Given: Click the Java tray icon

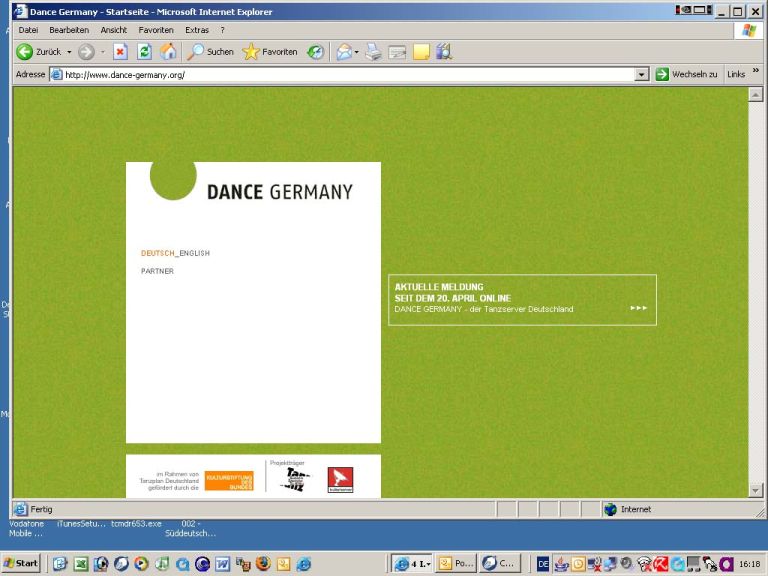Looking at the screenshot, I should 561,564.
